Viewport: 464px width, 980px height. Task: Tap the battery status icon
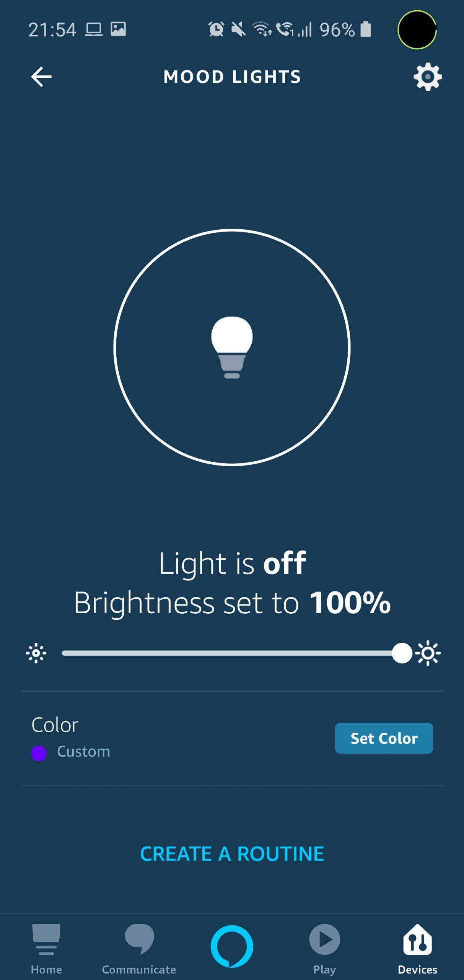[366, 29]
